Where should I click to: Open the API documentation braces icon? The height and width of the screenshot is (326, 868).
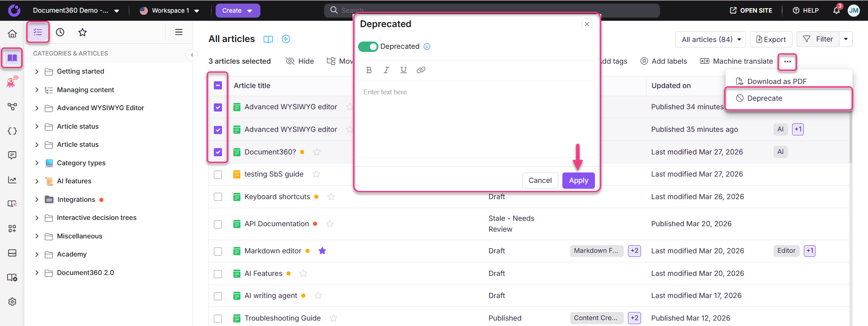click(12, 131)
